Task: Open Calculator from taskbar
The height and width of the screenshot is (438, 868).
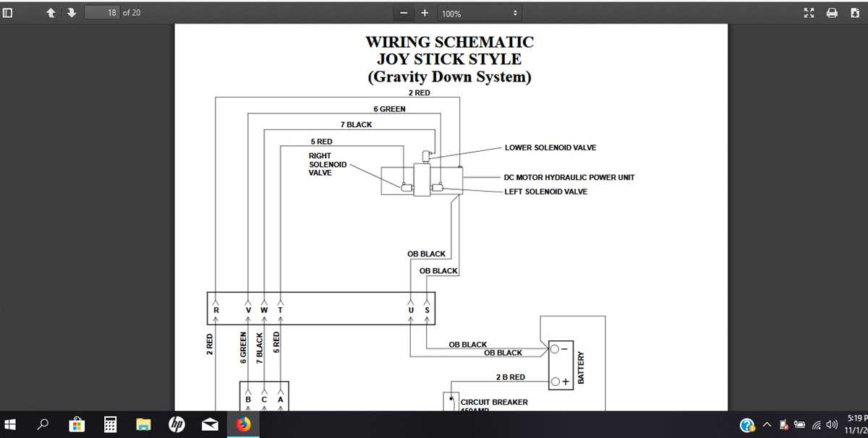Action: 110,424
